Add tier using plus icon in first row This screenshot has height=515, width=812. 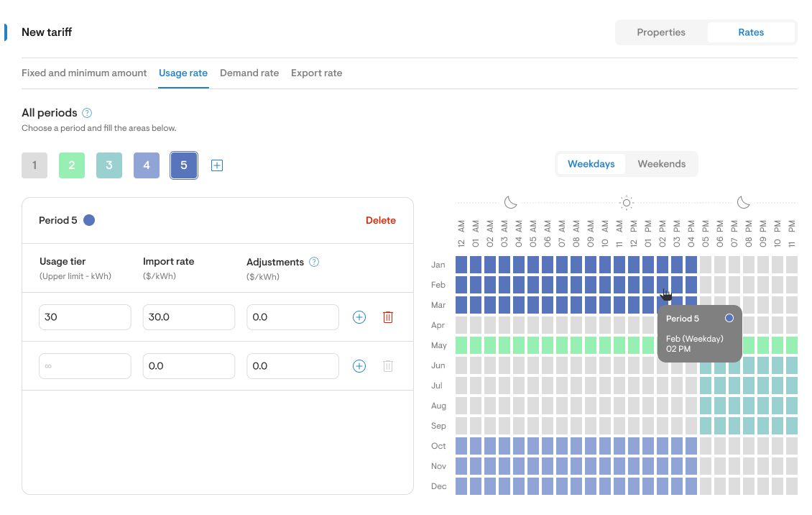[x=359, y=317]
